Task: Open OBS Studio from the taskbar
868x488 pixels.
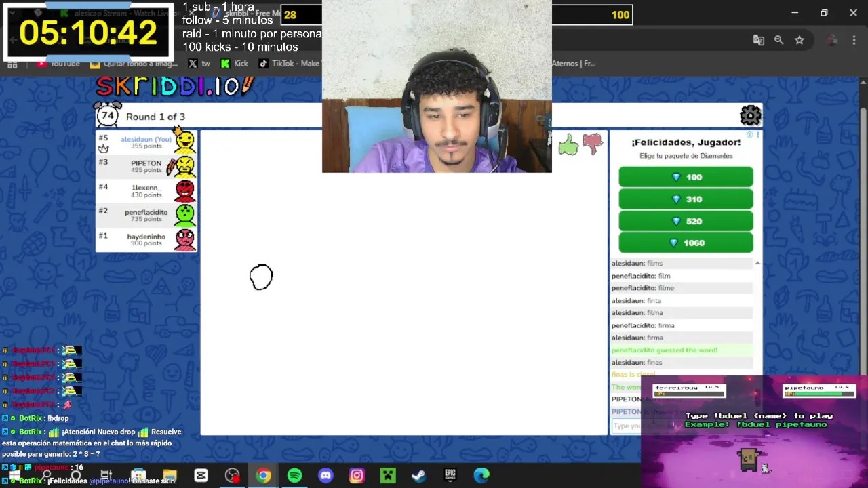Action: click(232, 476)
